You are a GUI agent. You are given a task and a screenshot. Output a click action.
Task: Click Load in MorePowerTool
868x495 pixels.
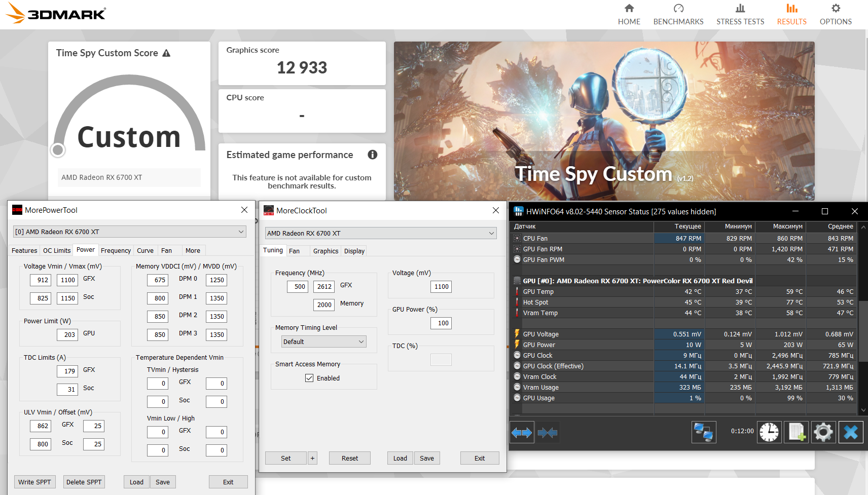coord(136,482)
